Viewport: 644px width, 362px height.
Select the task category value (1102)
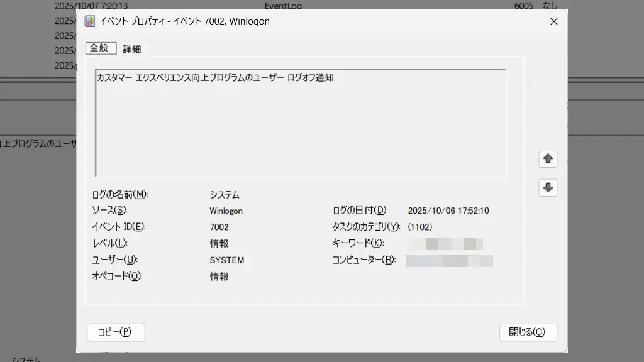coord(419,228)
